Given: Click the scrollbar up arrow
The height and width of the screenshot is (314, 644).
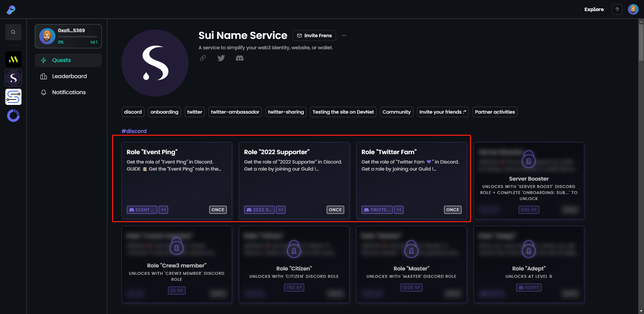Looking at the screenshot, I should point(641,21).
